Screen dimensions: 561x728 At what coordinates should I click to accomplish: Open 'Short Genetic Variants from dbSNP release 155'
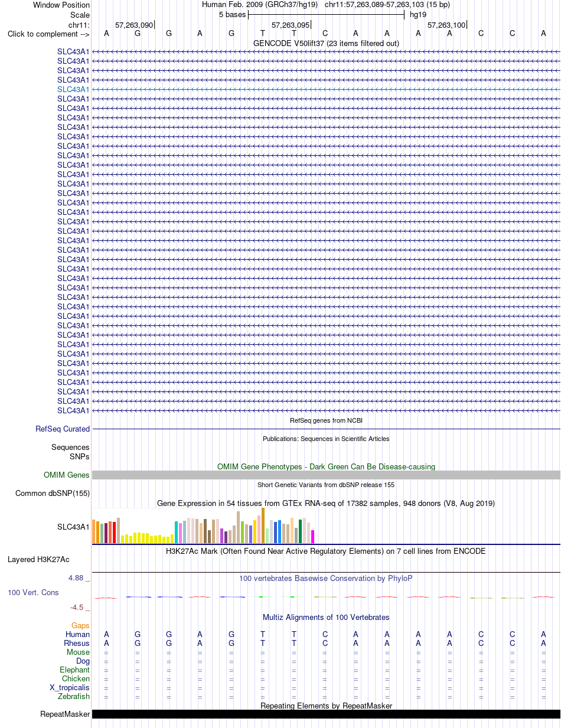tap(326, 485)
